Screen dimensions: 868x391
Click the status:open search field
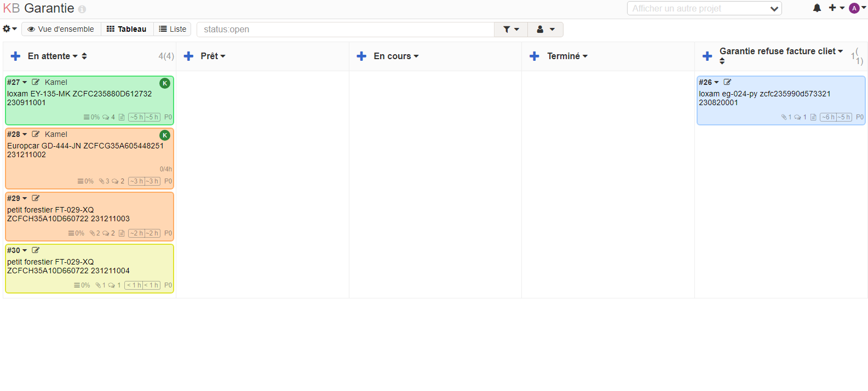pos(345,30)
